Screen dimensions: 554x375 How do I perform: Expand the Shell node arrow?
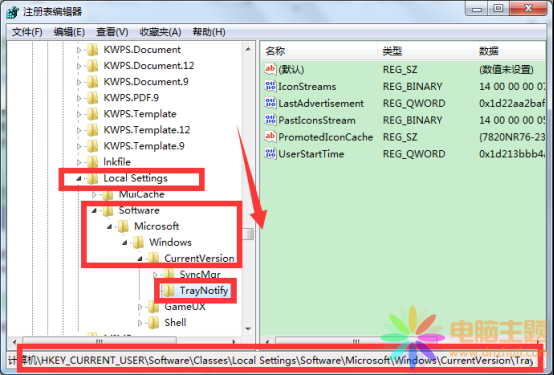(x=140, y=323)
